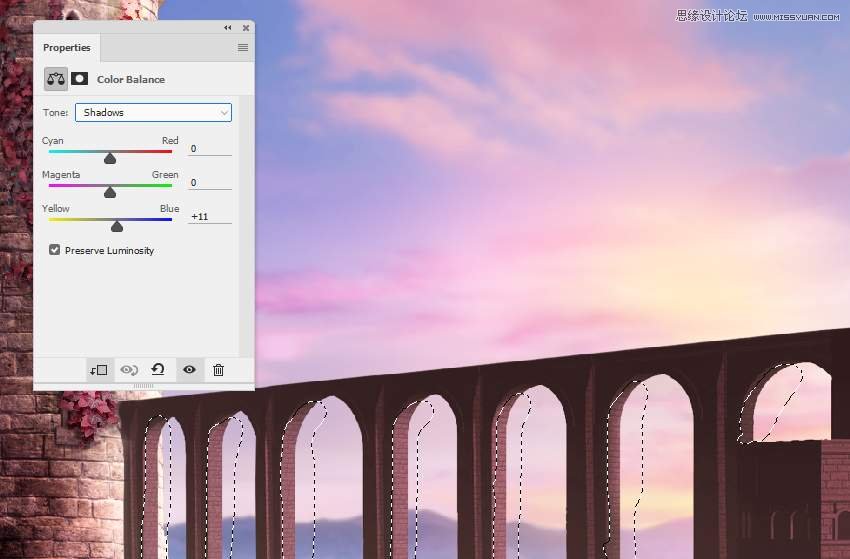This screenshot has width=850, height=559.
Task: Delete this adjustment layer with trash icon
Action: pyautogui.click(x=218, y=370)
